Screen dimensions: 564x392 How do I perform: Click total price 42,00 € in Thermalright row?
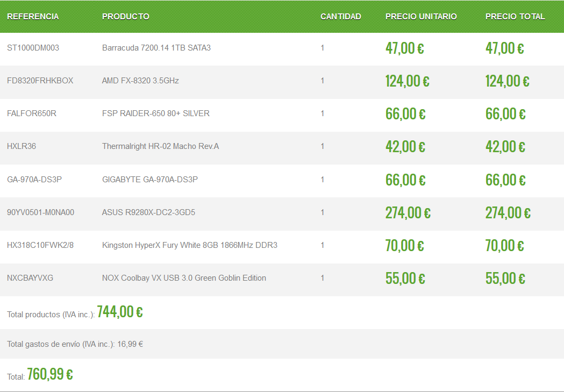pyautogui.click(x=505, y=147)
